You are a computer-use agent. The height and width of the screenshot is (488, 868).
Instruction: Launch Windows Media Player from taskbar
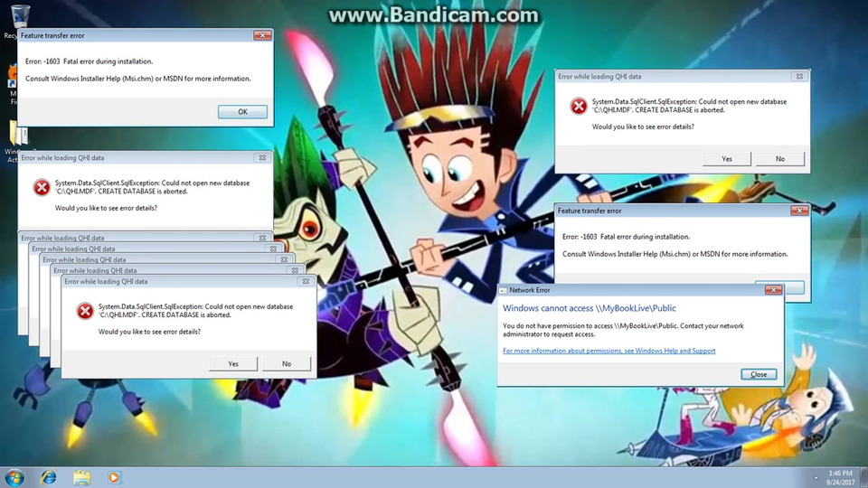point(114,477)
